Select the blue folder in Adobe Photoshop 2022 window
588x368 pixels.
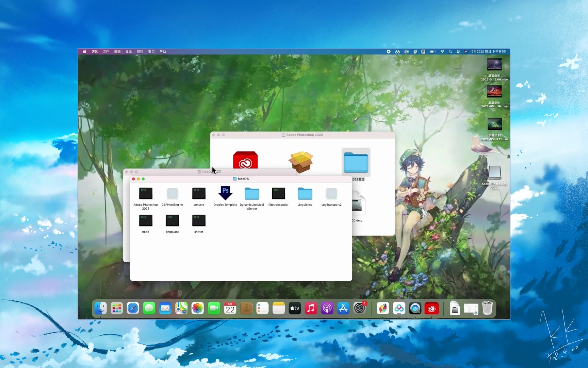(356, 163)
